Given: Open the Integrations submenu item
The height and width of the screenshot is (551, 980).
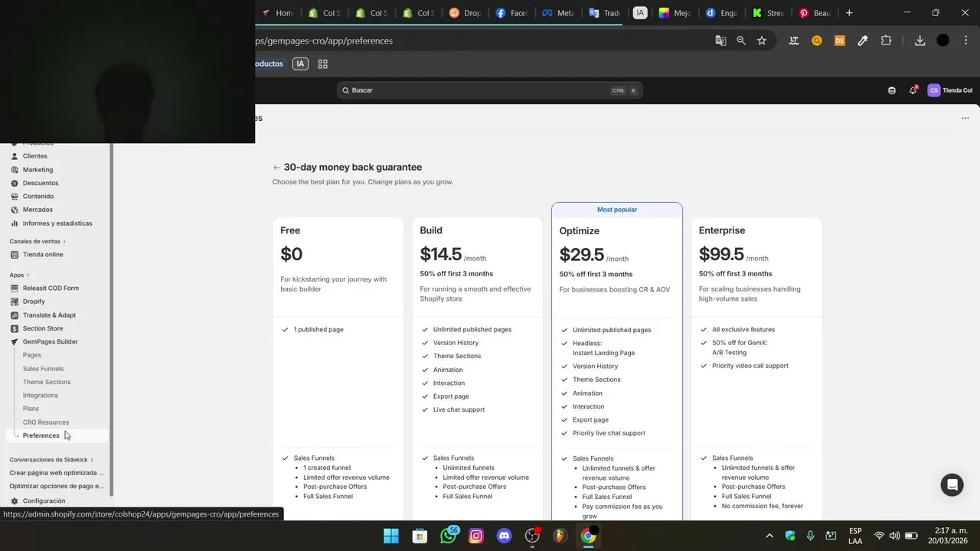Looking at the screenshot, I should point(41,396).
